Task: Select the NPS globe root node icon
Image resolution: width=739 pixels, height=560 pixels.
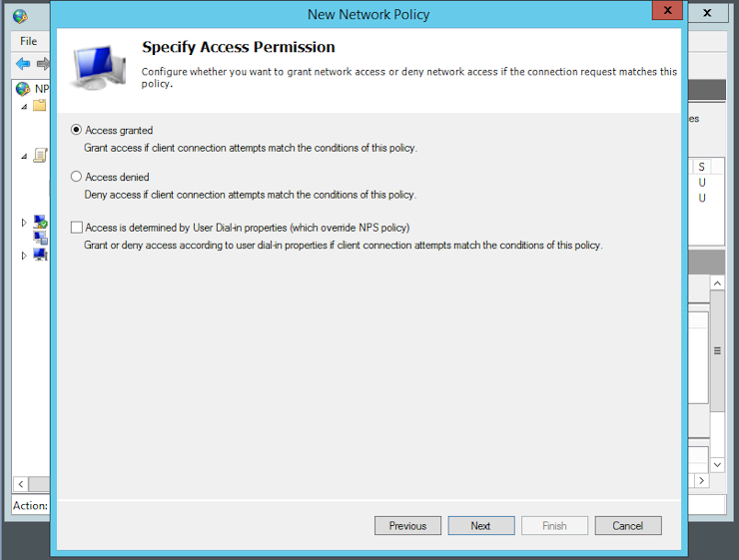Action: (x=23, y=89)
